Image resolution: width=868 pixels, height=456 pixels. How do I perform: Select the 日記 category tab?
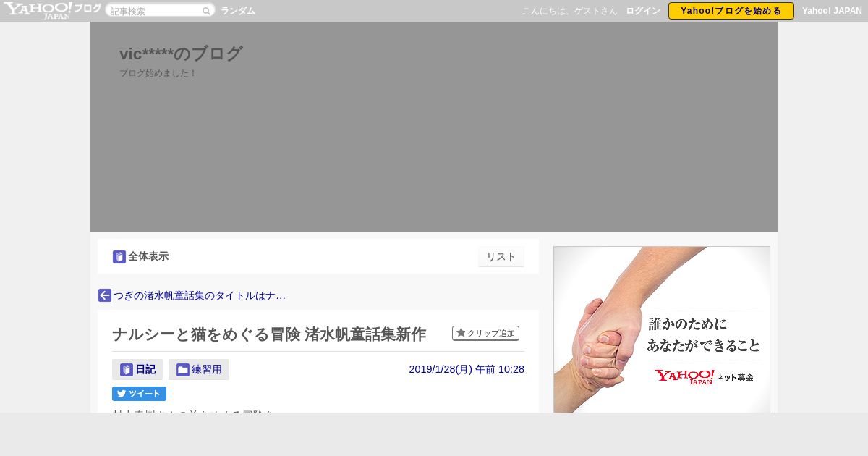pyautogui.click(x=137, y=369)
